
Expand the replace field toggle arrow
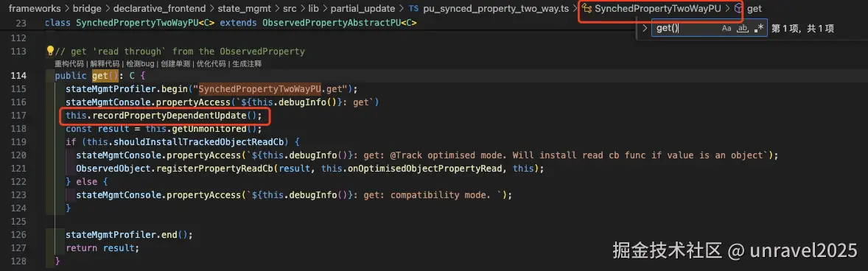click(x=644, y=28)
